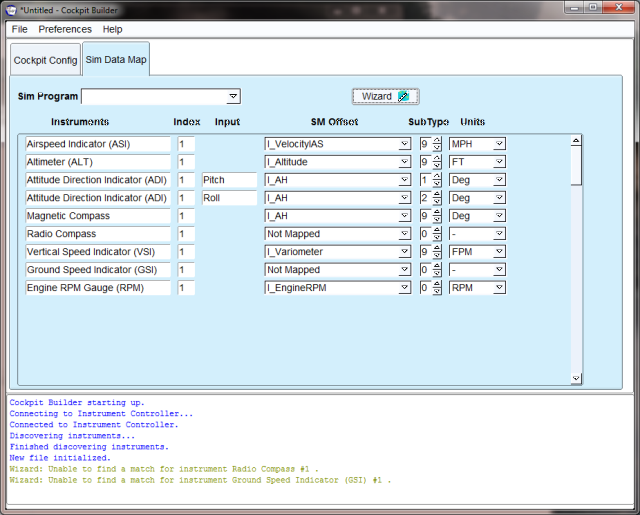Viewport: 640px width, 515px height.
Task: Click the Pitch input field
Action: (x=229, y=180)
